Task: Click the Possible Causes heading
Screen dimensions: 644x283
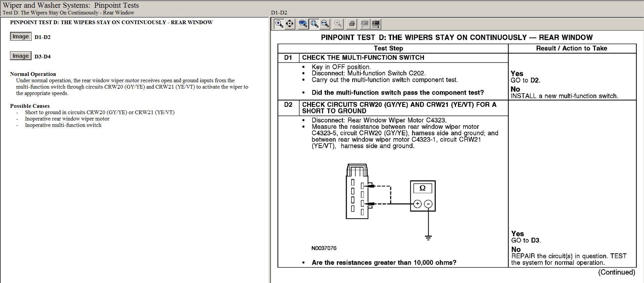Action: coord(30,106)
